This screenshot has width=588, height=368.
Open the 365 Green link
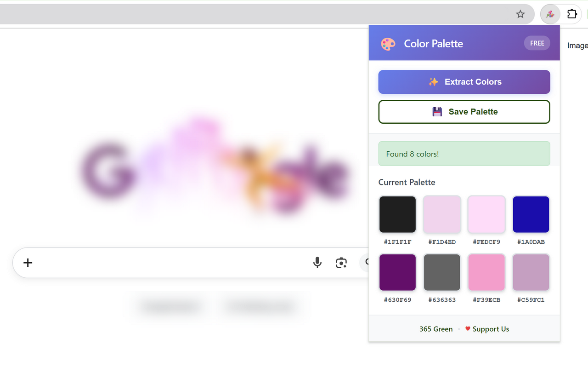[435, 329]
